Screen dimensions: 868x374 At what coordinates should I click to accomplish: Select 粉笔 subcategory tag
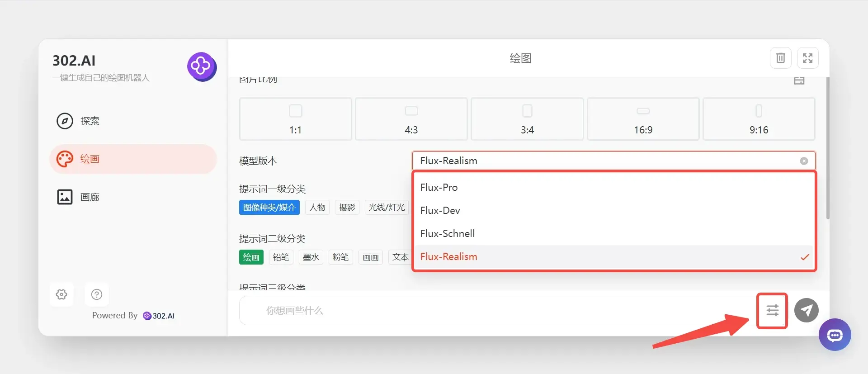[x=341, y=257]
